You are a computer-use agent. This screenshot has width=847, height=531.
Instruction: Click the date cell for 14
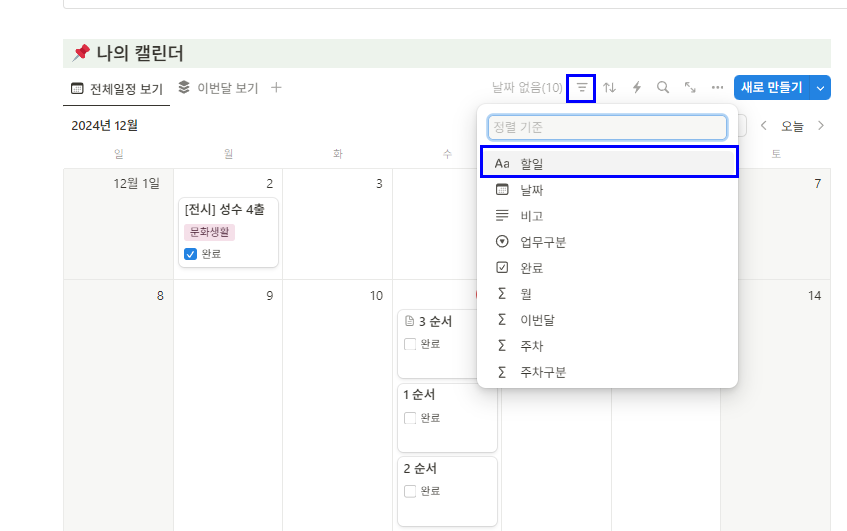coord(775,405)
